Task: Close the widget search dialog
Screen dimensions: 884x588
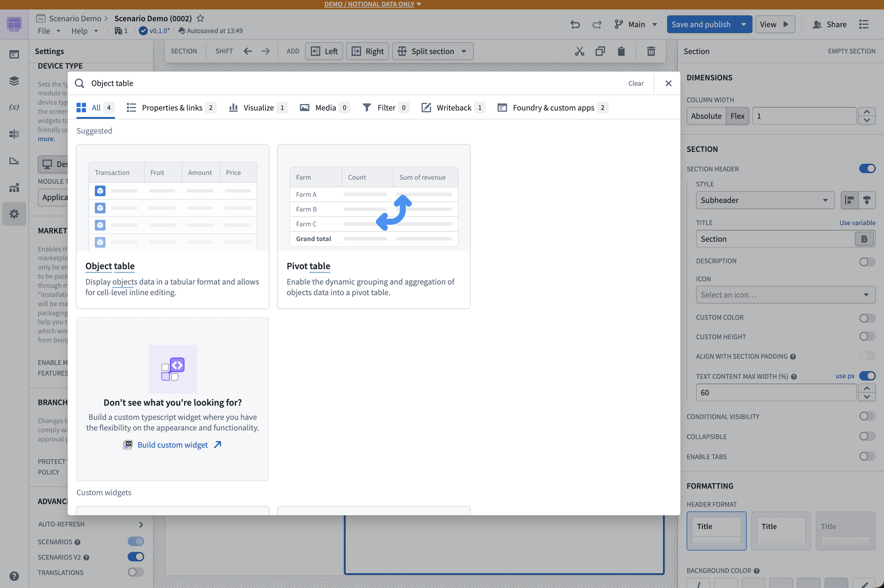Action: [668, 83]
